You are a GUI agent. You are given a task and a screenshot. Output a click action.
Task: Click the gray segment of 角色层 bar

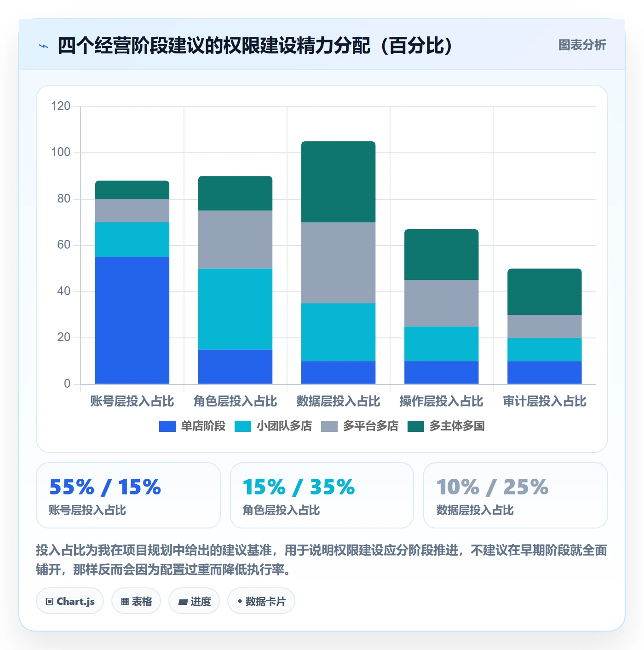click(x=235, y=239)
